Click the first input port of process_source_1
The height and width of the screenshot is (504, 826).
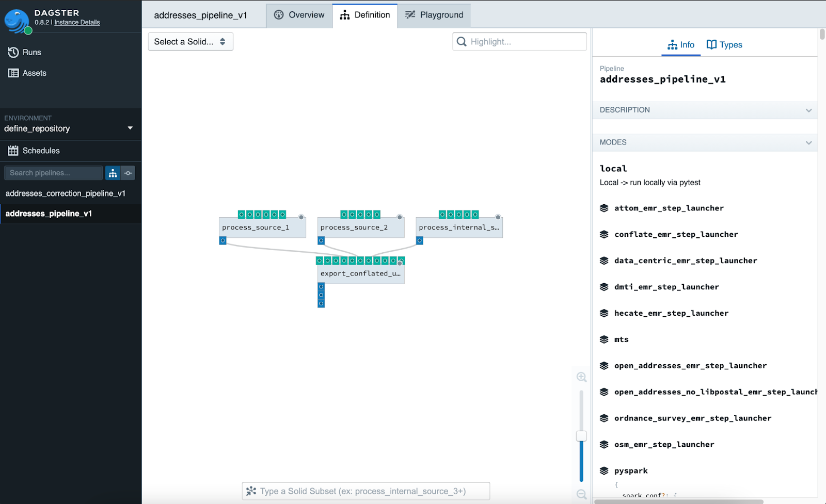tap(242, 214)
